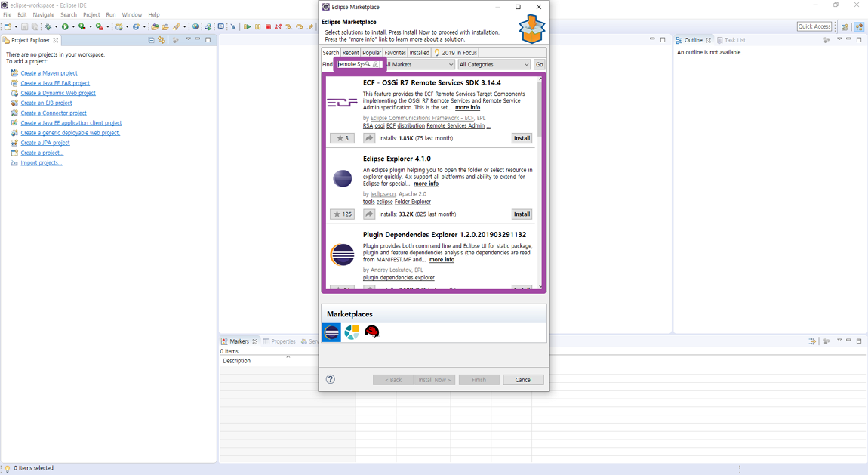The height and width of the screenshot is (475, 868).
Task: Select the teal Obeo marketplace icon
Action: click(x=352, y=332)
